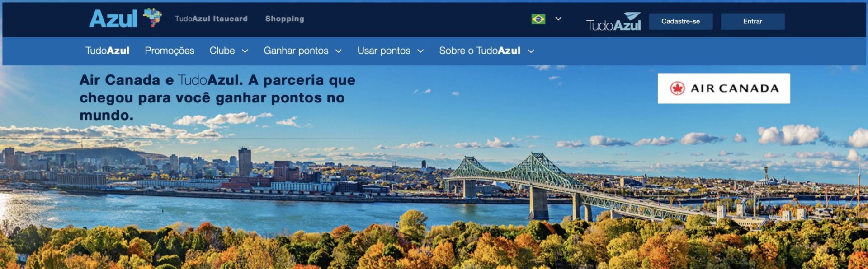Expand the Ganhar pontos dropdown

302,51
